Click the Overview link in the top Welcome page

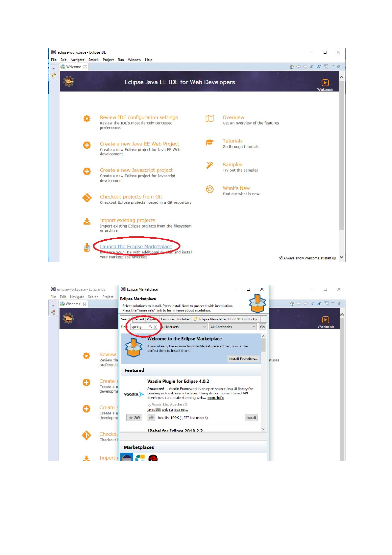pyautogui.click(x=233, y=118)
